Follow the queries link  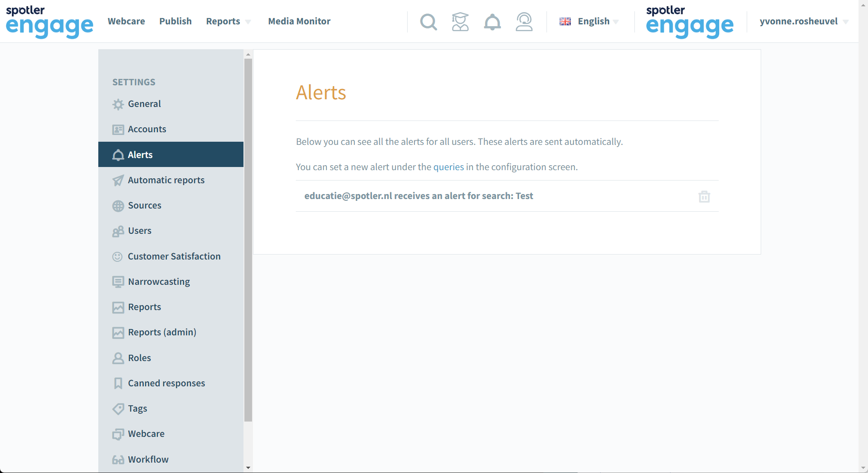[448, 167]
